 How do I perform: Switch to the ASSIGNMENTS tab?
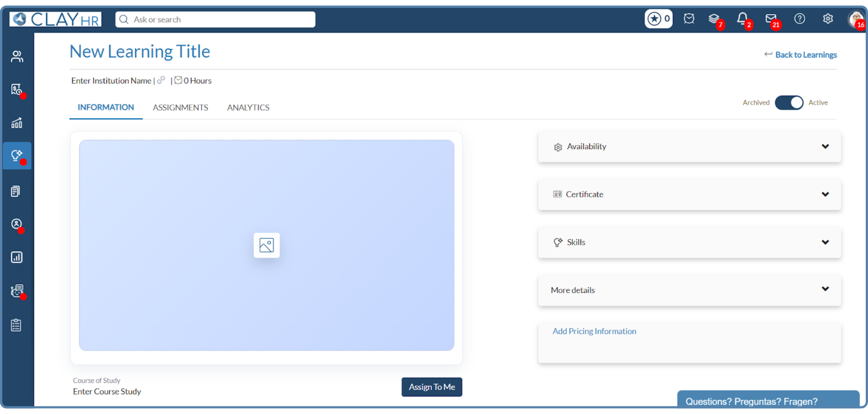click(x=180, y=108)
